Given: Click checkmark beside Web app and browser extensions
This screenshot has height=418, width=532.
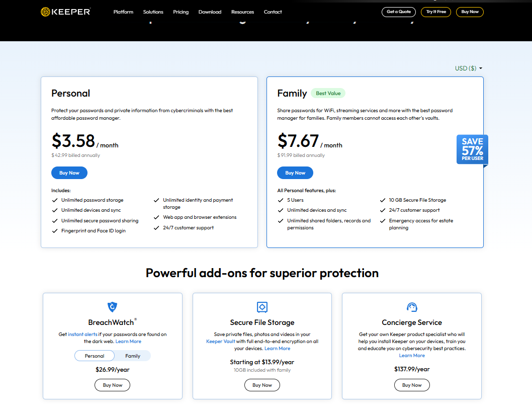Looking at the screenshot, I should 156,217.
